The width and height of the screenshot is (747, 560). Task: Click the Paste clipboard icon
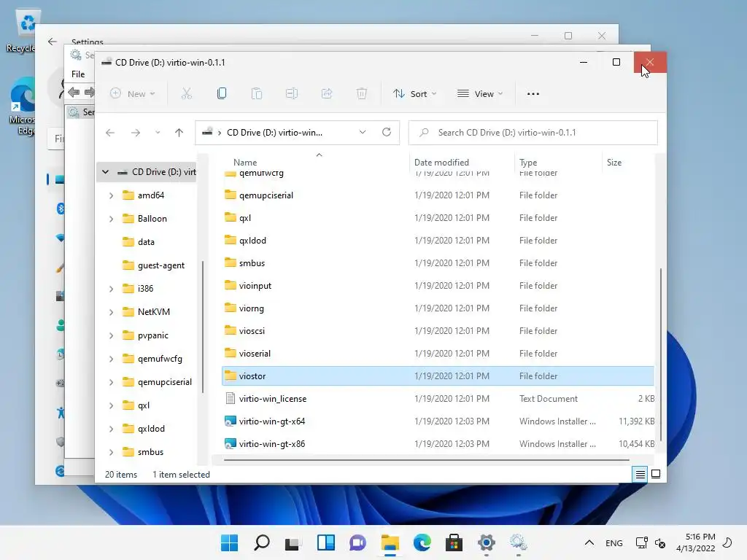coord(257,94)
